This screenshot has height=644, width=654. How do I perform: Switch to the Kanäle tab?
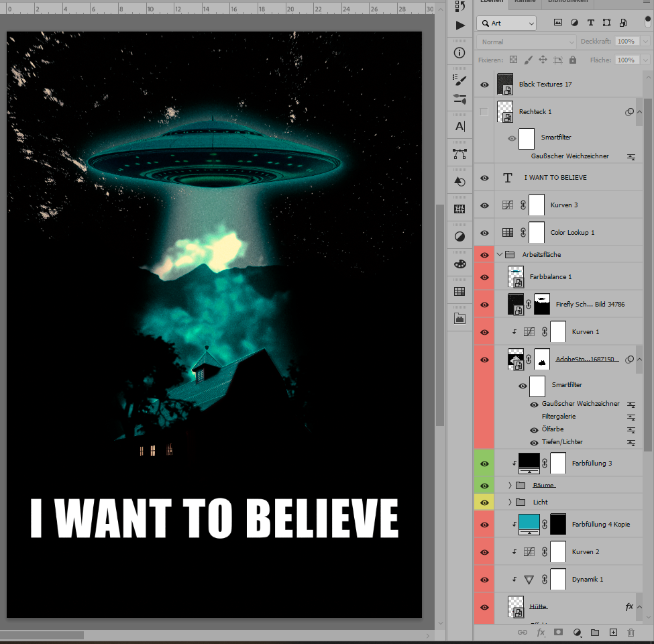click(x=525, y=2)
